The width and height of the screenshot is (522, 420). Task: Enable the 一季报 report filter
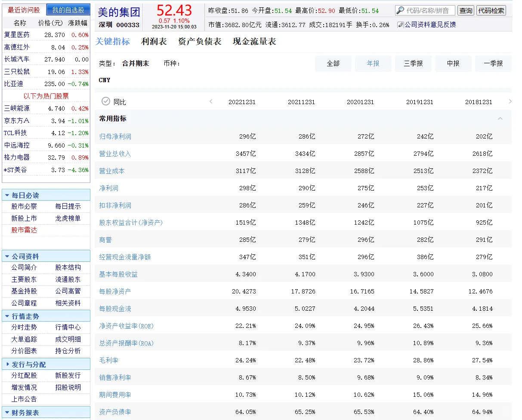493,63
